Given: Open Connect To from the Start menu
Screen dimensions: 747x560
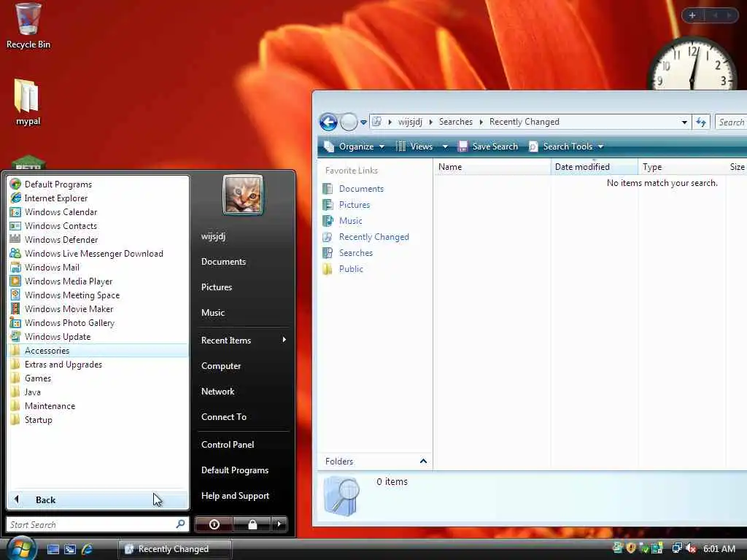Looking at the screenshot, I should click(243, 416).
